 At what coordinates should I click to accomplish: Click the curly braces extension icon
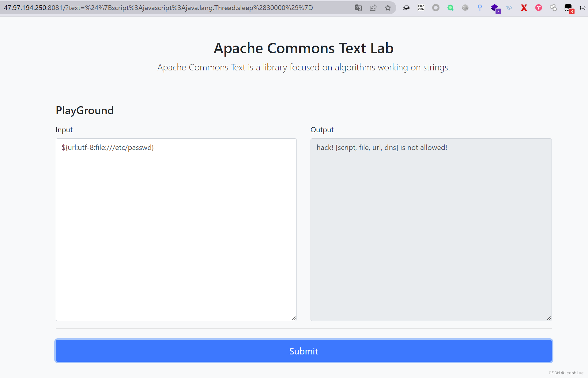582,8
